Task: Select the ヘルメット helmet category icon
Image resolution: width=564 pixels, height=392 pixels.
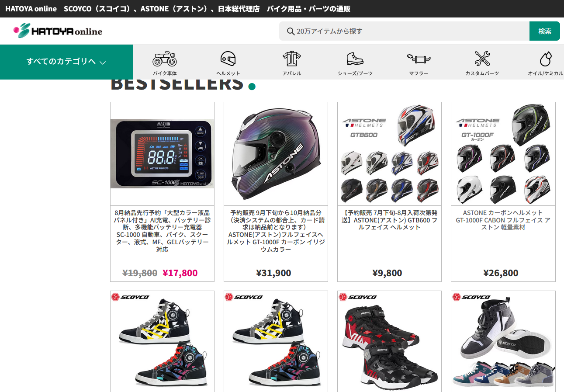Action: (228, 59)
